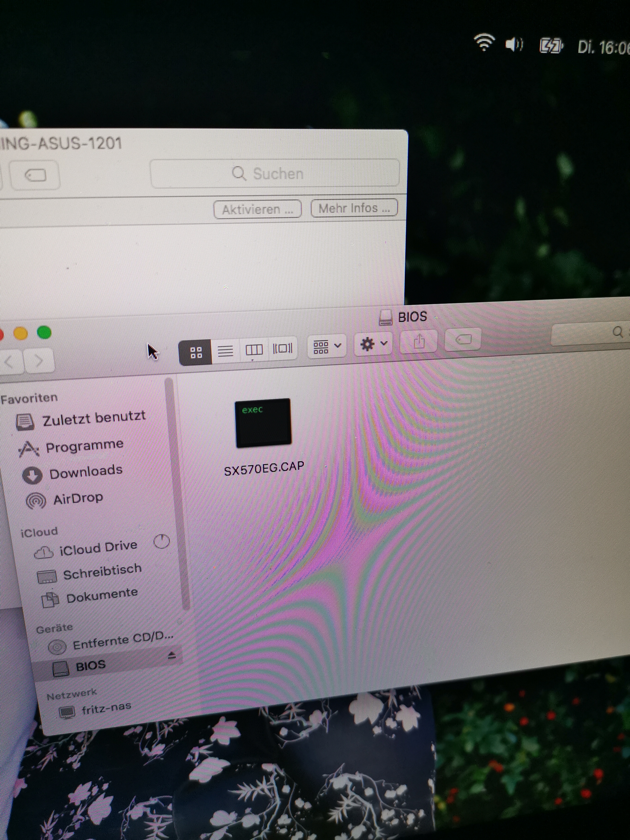The width and height of the screenshot is (630, 840).
Task: Click the Mehr Infos button
Action: coord(354,208)
